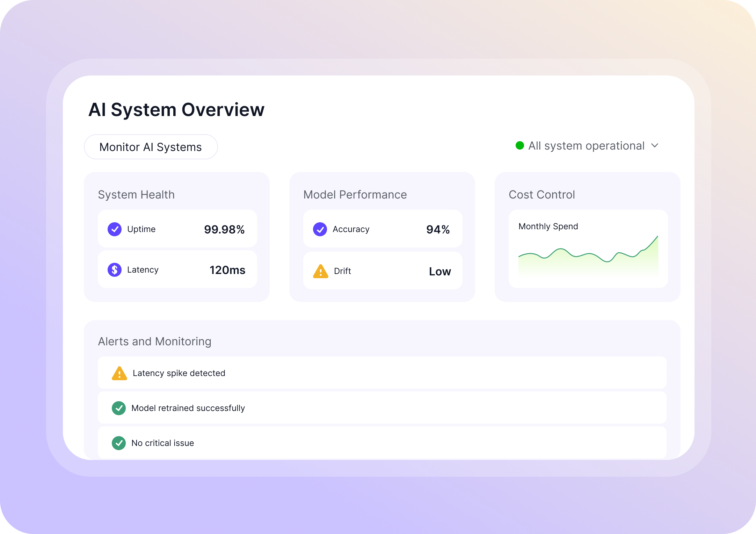Click the Drift Low value
756x534 pixels.
[x=440, y=272]
